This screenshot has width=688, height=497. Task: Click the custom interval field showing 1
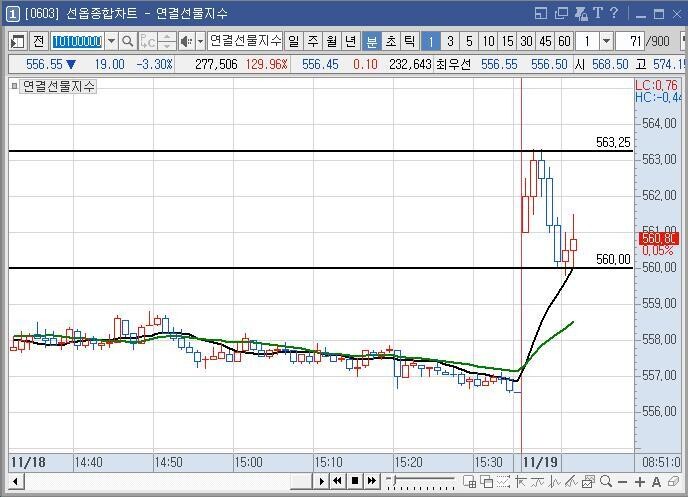click(587, 42)
